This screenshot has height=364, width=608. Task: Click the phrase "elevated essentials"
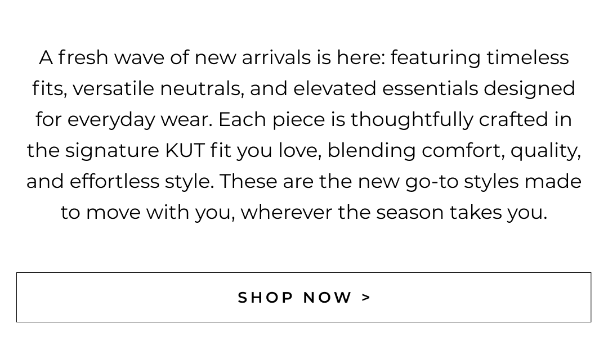click(385, 89)
